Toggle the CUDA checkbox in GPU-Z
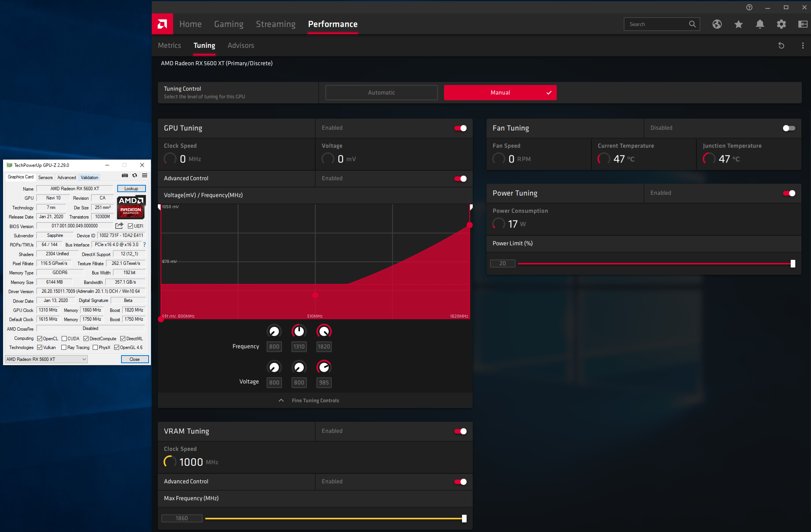Screen dimensions: 811x532 pyautogui.click(x=64, y=339)
